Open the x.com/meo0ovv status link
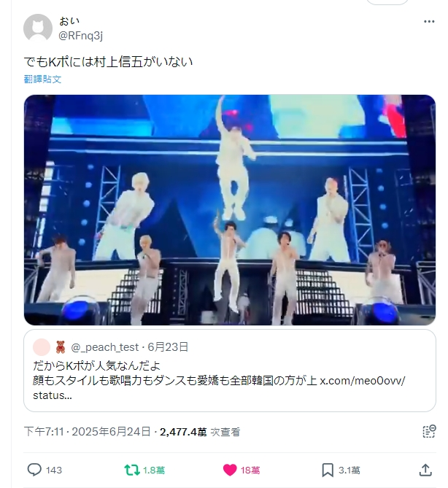Viewport: 448px width, 488px height. click(x=363, y=381)
